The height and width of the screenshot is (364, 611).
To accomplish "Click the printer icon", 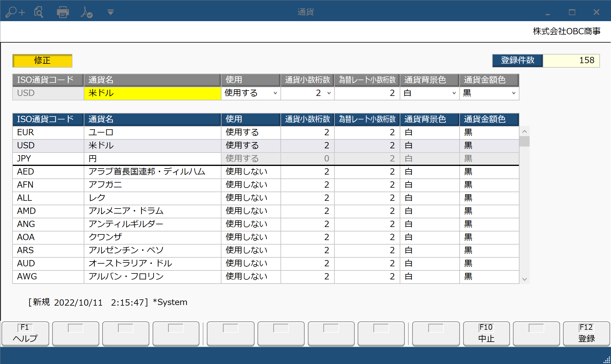I will [63, 12].
